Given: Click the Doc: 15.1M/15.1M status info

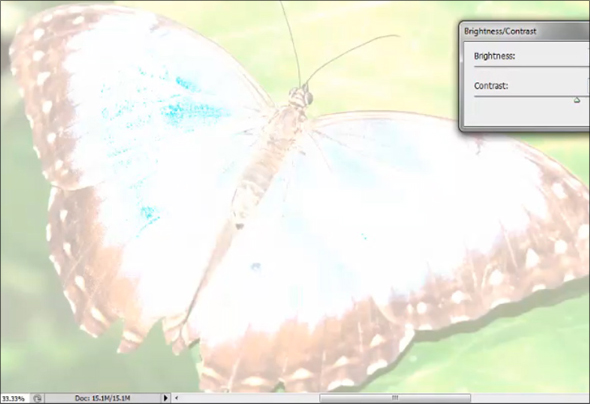Looking at the screenshot, I should (x=102, y=398).
